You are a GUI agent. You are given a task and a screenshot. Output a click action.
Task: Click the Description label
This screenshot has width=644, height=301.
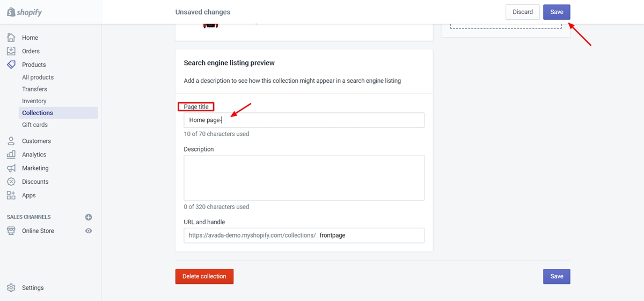pyautogui.click(x=199, y=149)
